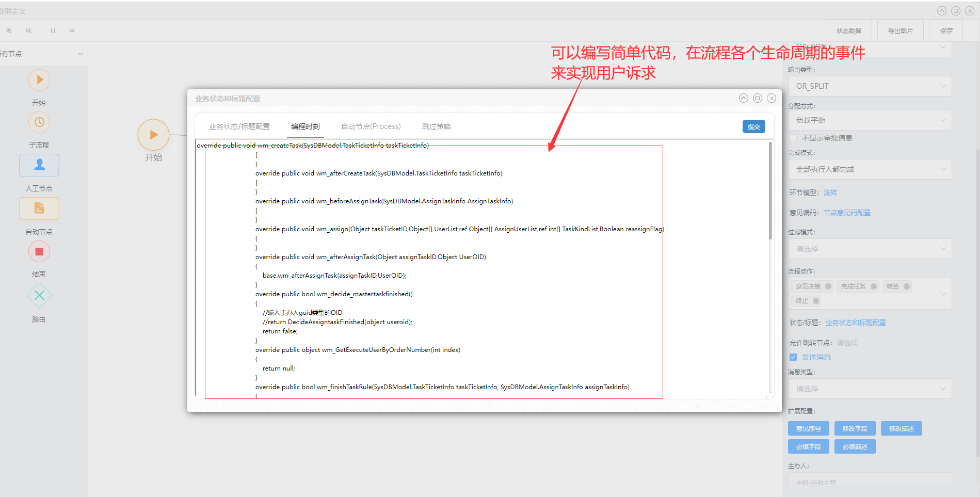Image resolution: width=980 pixels, height=497 pixels.
Task: Click the blue 提交 submit button
Action: [x=753, y=126]
